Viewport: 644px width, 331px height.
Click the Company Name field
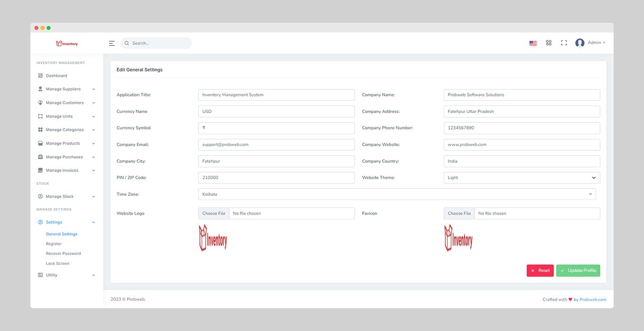pos(522,95)
